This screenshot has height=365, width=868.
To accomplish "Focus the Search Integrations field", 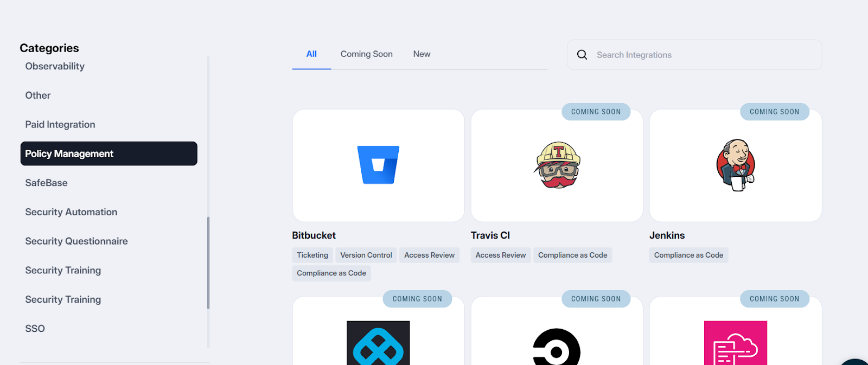I will [694, 55].
